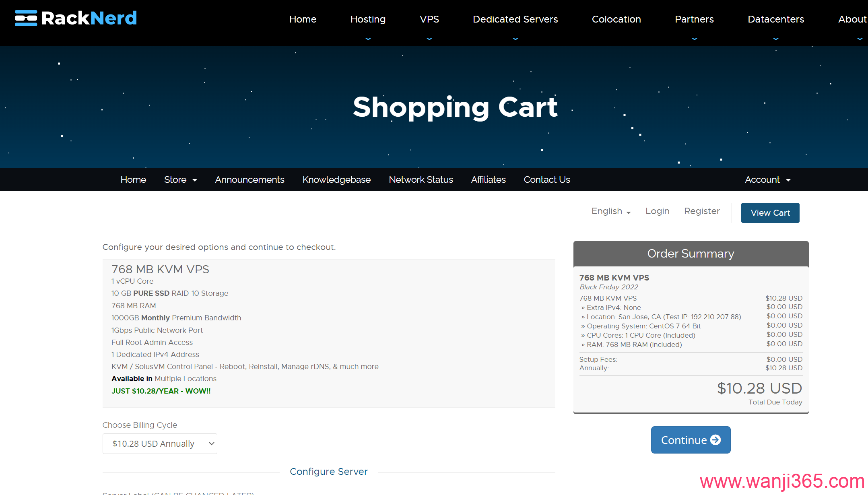Go to Affiliates page
The image size is (868, 495).
click(488, 179)
